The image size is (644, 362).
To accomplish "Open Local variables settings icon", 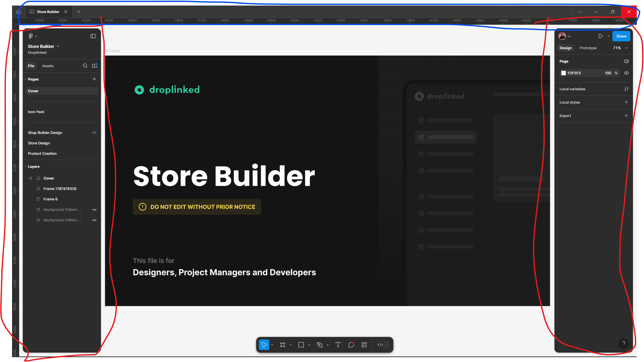I will click(626, 89).
